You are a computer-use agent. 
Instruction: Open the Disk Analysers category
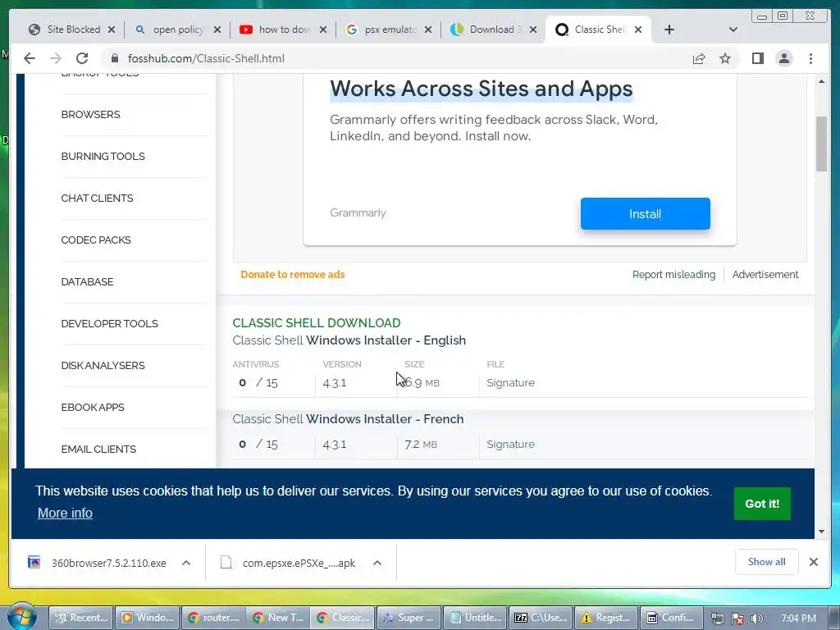(x=103, y=365)
